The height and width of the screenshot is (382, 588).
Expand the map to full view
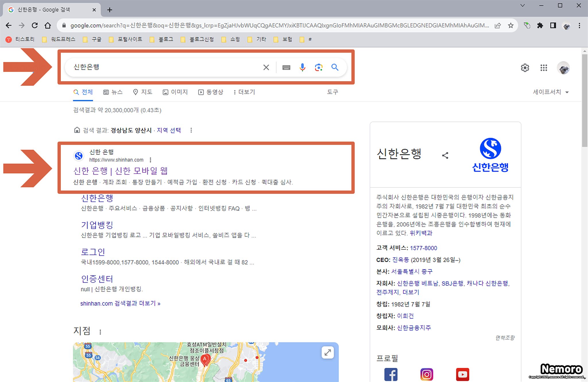coord(328,352)
